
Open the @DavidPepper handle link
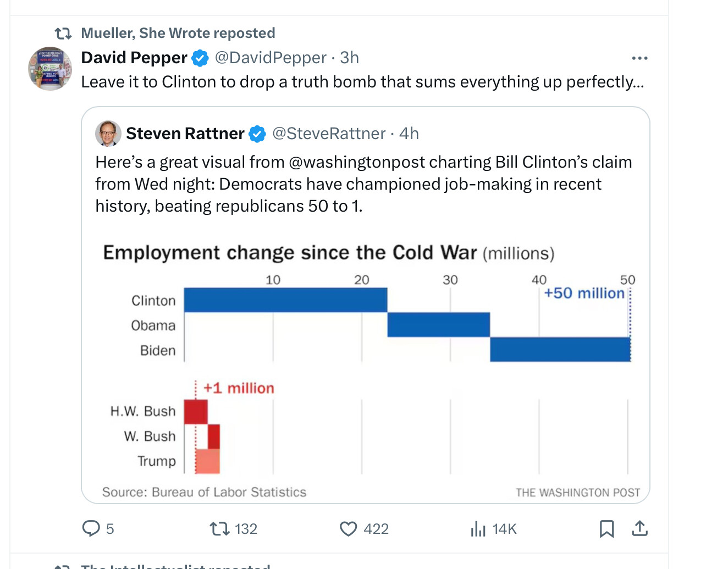(x=271, y=58)
